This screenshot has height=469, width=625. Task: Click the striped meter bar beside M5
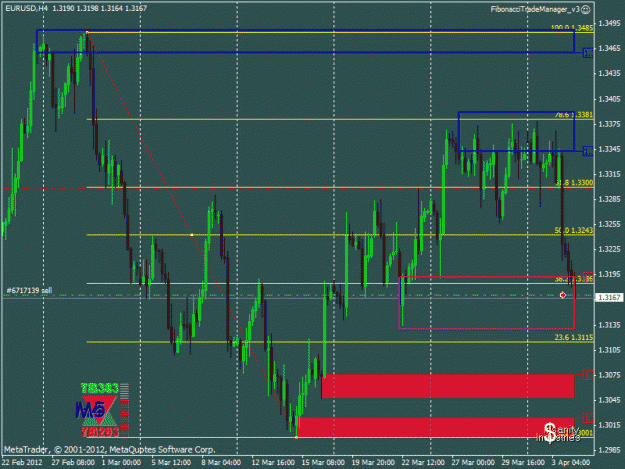[124, 410]
